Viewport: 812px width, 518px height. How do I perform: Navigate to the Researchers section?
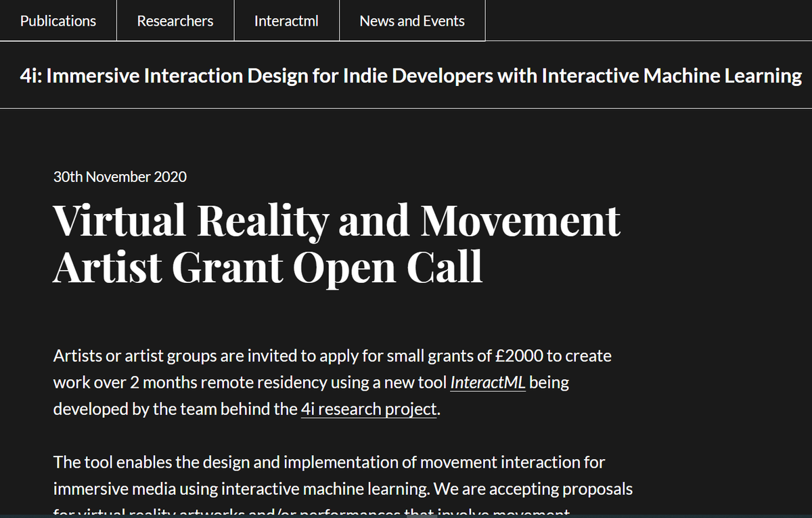tap(175, 20)
